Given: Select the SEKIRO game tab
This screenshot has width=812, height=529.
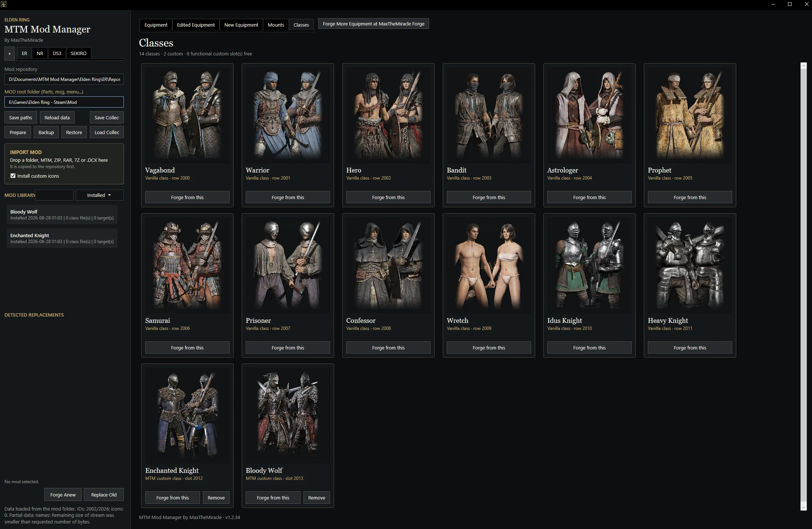Looking at the screenshot, I should 79,53.
